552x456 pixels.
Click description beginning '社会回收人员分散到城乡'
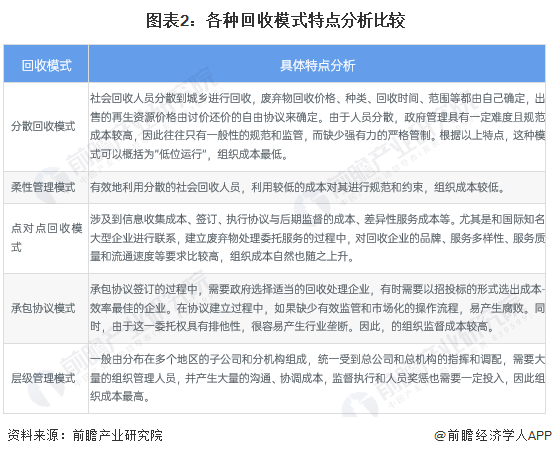(317, 126)
